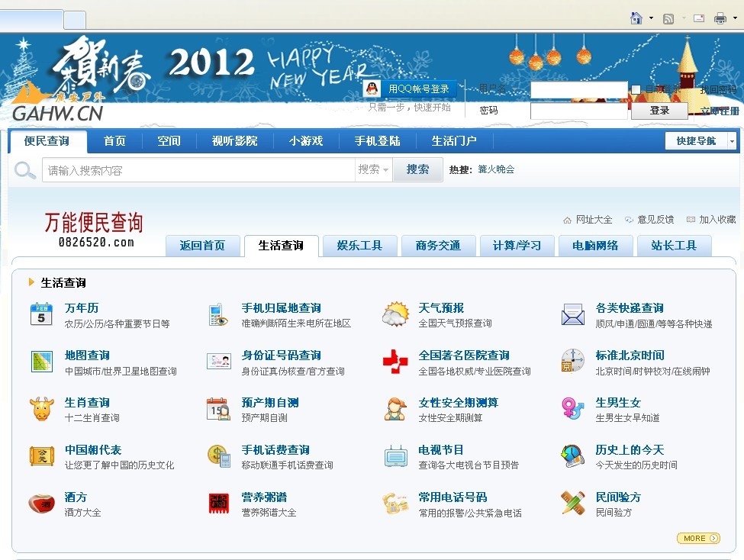Click the magnifier icon beside search box
This screenshot has width=744, height=560.
(x=24, y=170)
